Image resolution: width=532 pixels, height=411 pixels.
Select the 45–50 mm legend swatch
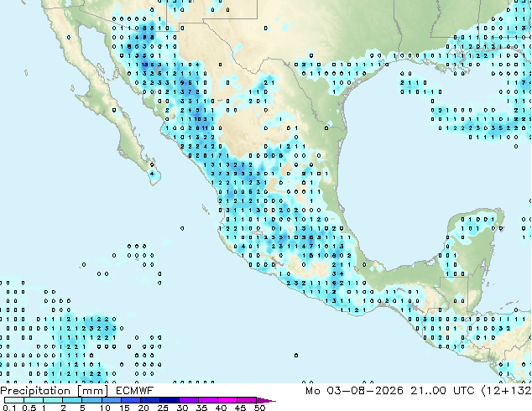coord(247,400)
